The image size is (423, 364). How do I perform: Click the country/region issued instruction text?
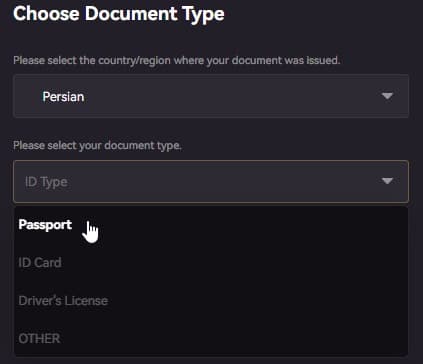click(x=177, y=60)
